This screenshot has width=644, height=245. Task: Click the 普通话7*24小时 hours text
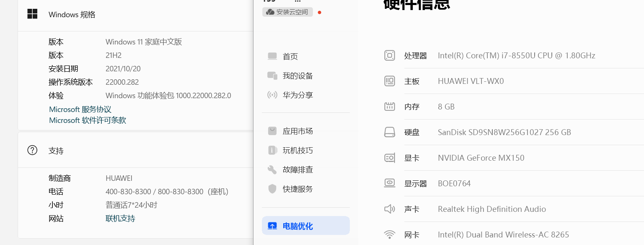point(132,205)
